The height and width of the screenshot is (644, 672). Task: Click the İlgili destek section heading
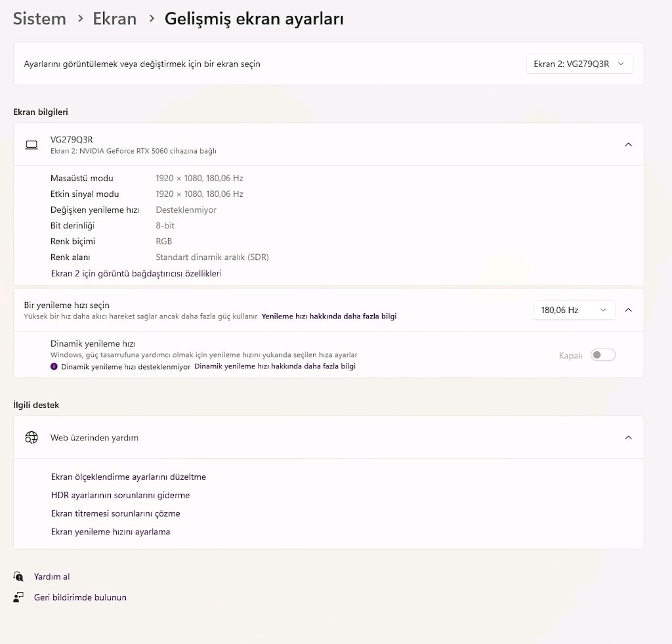pyautogui.click(x=36, y=405)
